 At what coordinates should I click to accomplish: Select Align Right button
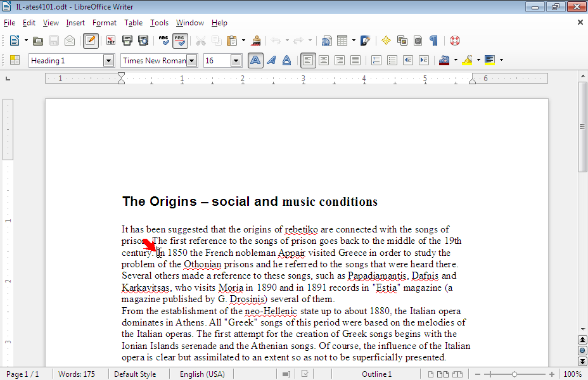click(340, 60)
